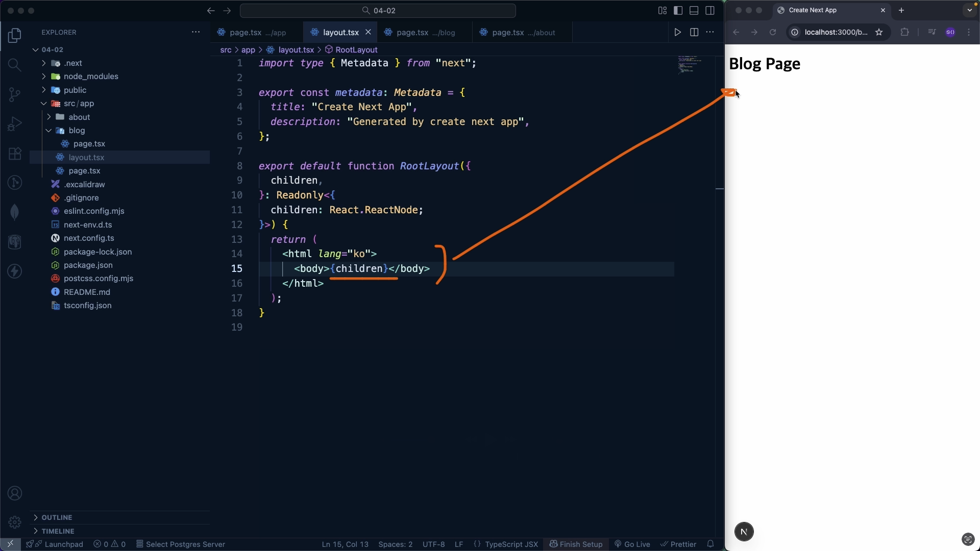Toggle the primary side bar visibility
Screen dimensions: 980x551
click(678, 11)
